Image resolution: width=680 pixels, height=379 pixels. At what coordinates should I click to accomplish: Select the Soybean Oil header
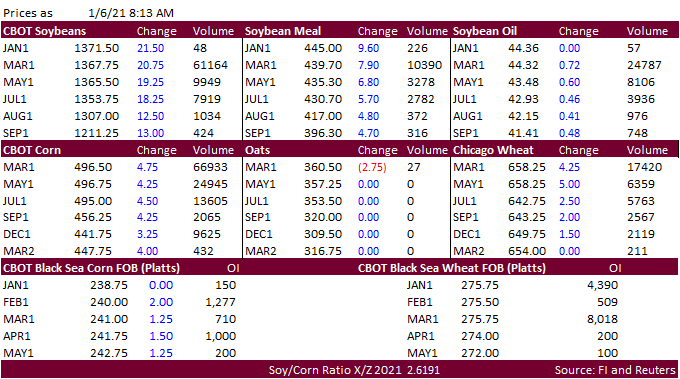[x=485, y=31]
